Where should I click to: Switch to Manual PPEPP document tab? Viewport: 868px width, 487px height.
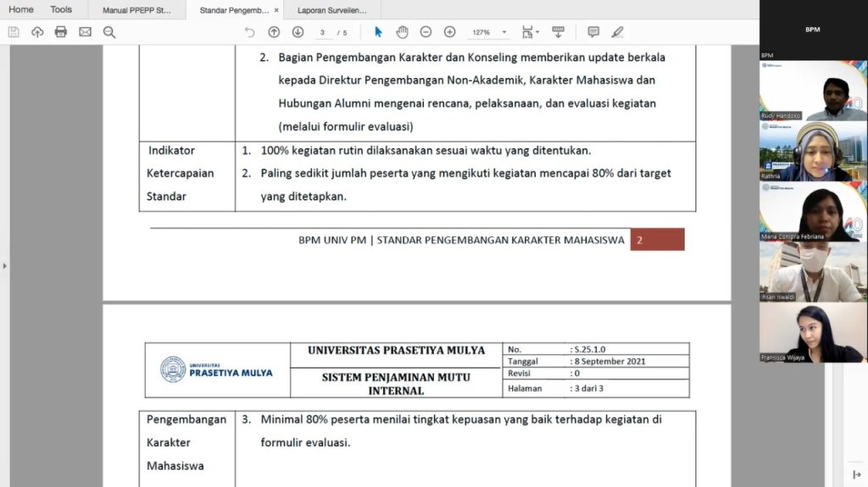pos(136,10)
